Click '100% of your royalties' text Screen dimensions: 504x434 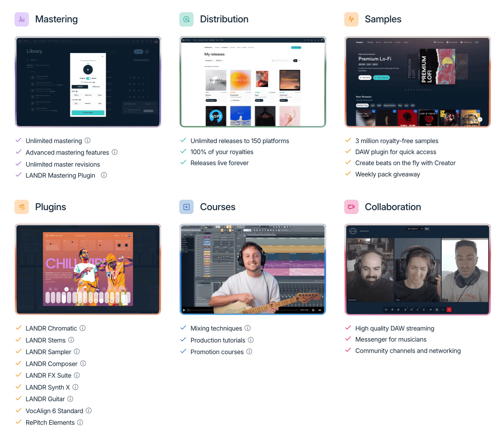pos(222,152)
